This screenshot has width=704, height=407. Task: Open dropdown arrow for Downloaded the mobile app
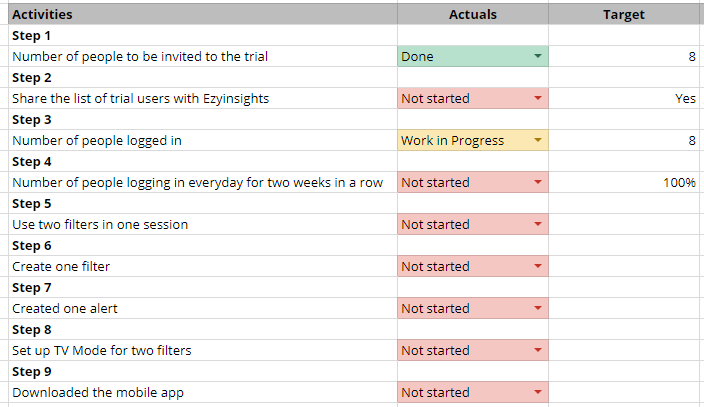tap(537, 392)
